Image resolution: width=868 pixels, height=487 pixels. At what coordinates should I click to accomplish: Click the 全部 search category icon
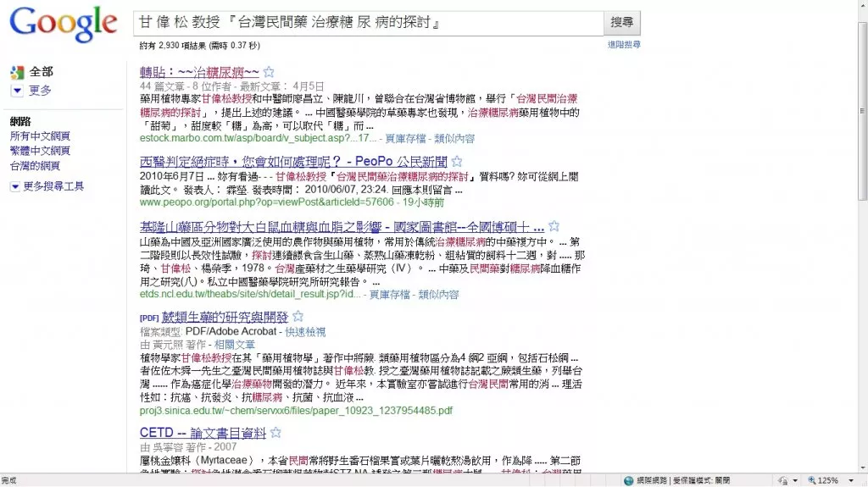tap(17, 72)
